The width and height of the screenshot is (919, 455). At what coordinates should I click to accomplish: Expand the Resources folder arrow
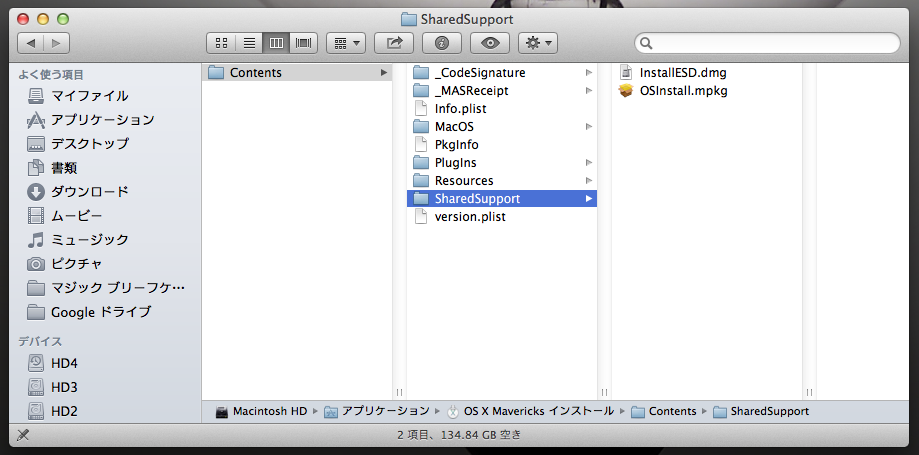[588, 181]
